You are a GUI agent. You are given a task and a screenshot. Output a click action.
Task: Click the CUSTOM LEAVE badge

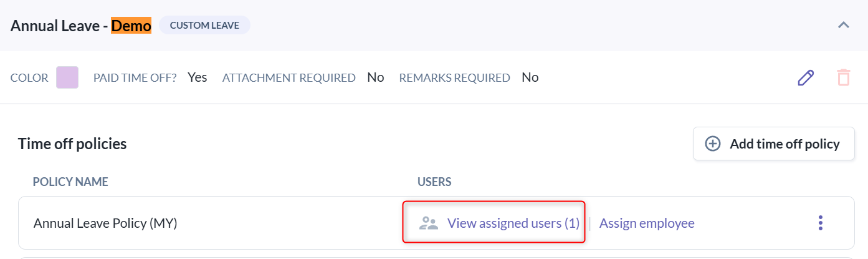[x=204, y=26]
